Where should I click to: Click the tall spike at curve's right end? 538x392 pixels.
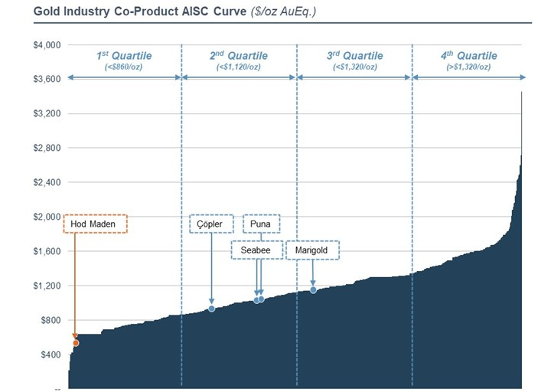(521, 153)
